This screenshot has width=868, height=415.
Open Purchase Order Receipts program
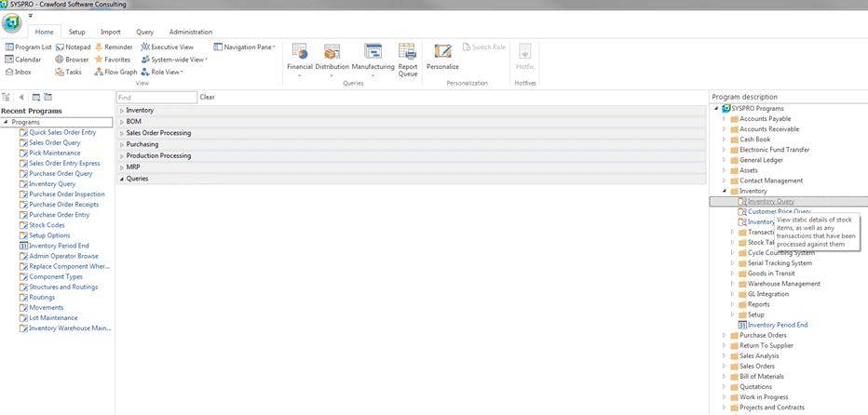point(63,205)
